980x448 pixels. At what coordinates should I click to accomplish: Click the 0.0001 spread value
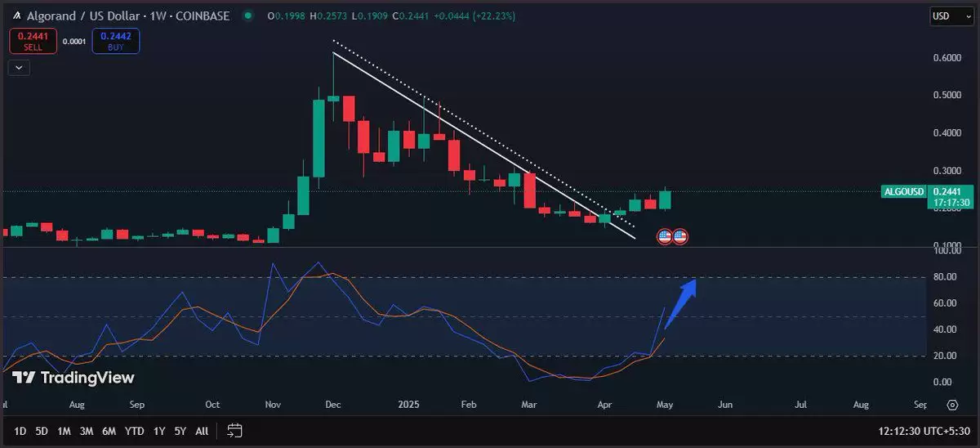click(x=74, y=41)
